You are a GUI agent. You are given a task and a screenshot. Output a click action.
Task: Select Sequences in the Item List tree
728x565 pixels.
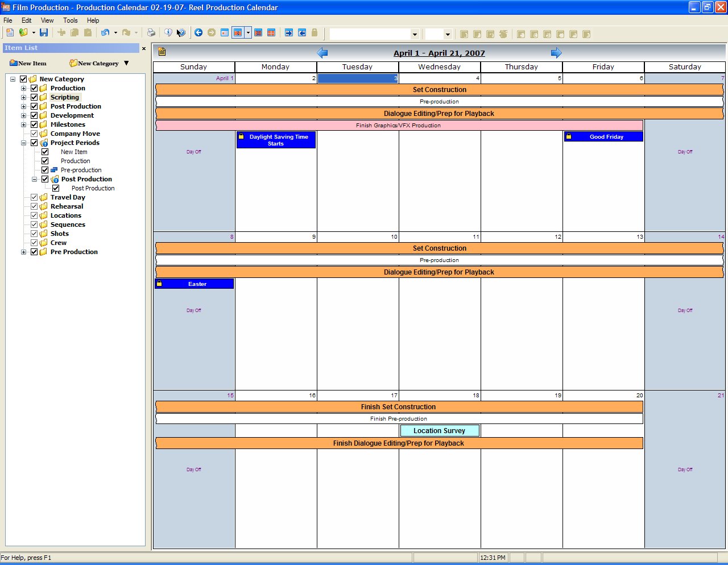point(68,225)
